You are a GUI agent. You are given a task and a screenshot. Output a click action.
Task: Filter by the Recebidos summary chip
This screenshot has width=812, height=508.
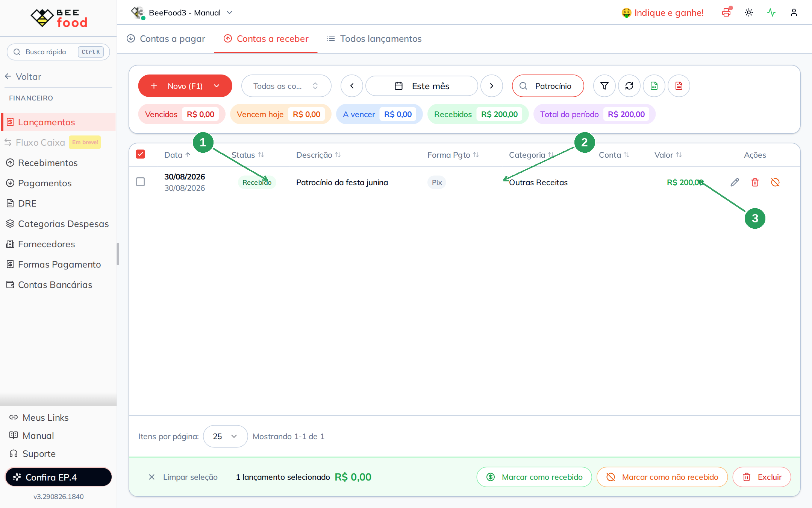(x=478, y=114)
